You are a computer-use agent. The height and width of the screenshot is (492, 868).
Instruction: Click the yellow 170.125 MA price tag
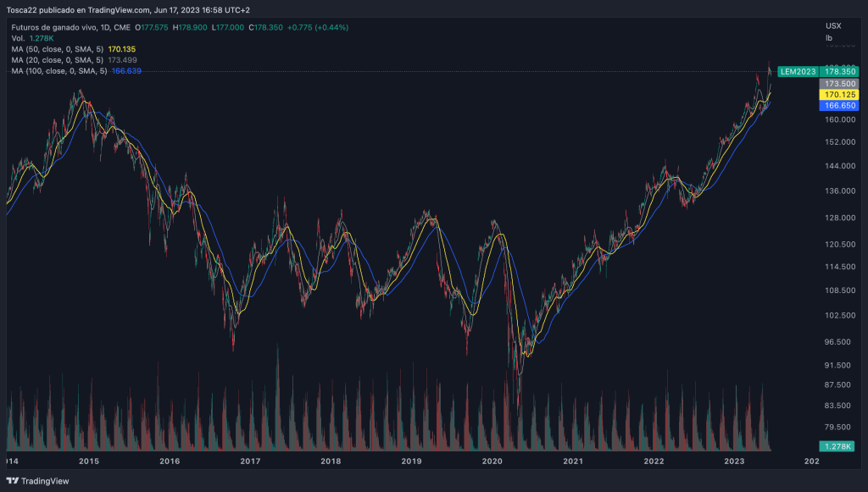click(x=839, y=95)
